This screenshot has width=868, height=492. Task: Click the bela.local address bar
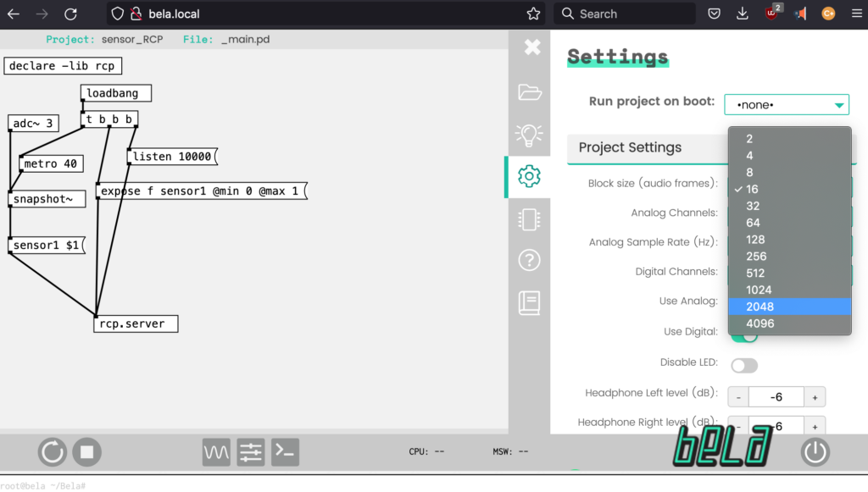pos(326,14)
